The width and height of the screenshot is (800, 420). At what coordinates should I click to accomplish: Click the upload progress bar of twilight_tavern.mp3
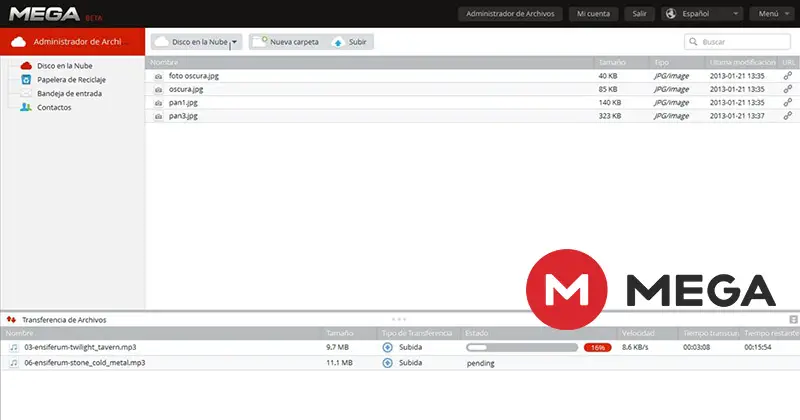point(521,348)
